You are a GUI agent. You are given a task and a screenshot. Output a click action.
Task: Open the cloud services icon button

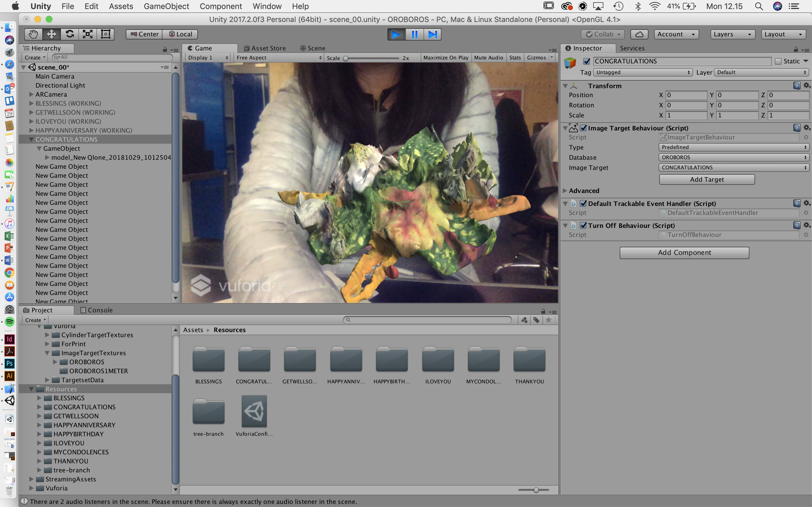click(639, 34)
